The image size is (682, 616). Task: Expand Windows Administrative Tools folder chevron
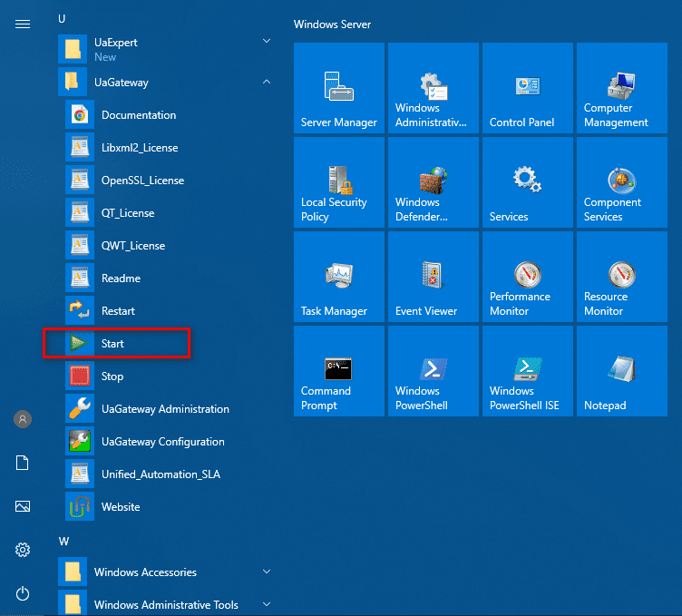coord(267,604)
